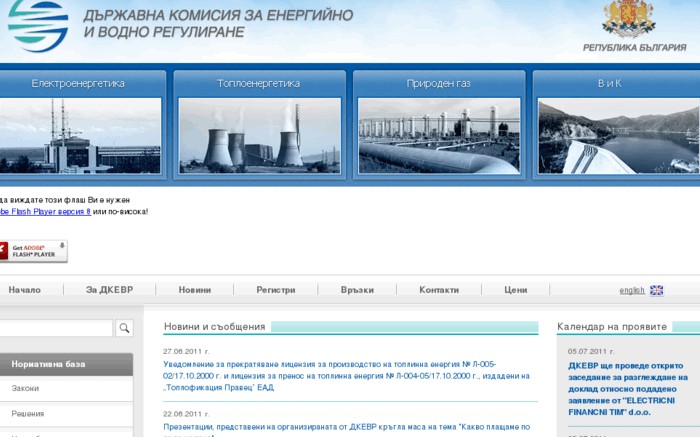
Task: Click the Република България caption
Action: [634, 47]
